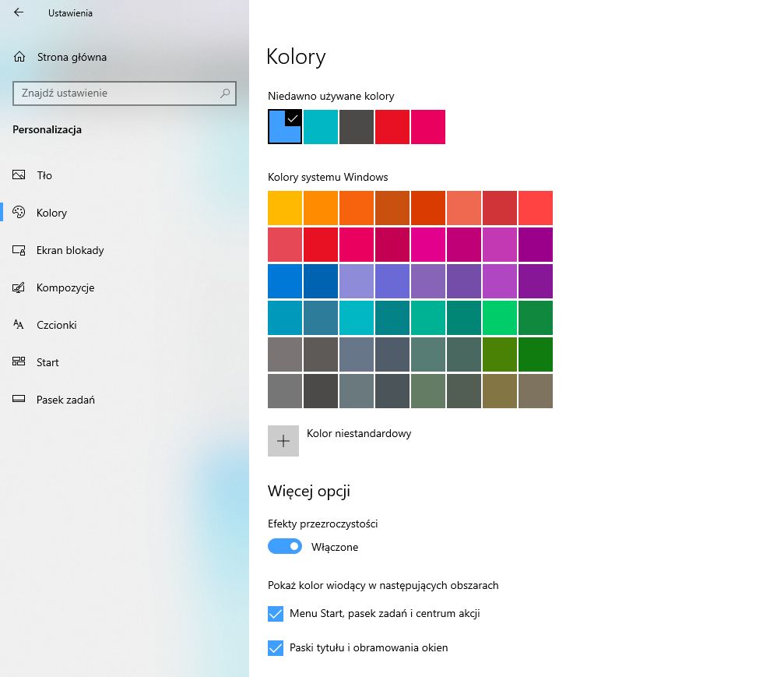784x677 pixels.
Task: Uncheck Paski tytułu i obramowania okien
Action: [x=275, y=648]
